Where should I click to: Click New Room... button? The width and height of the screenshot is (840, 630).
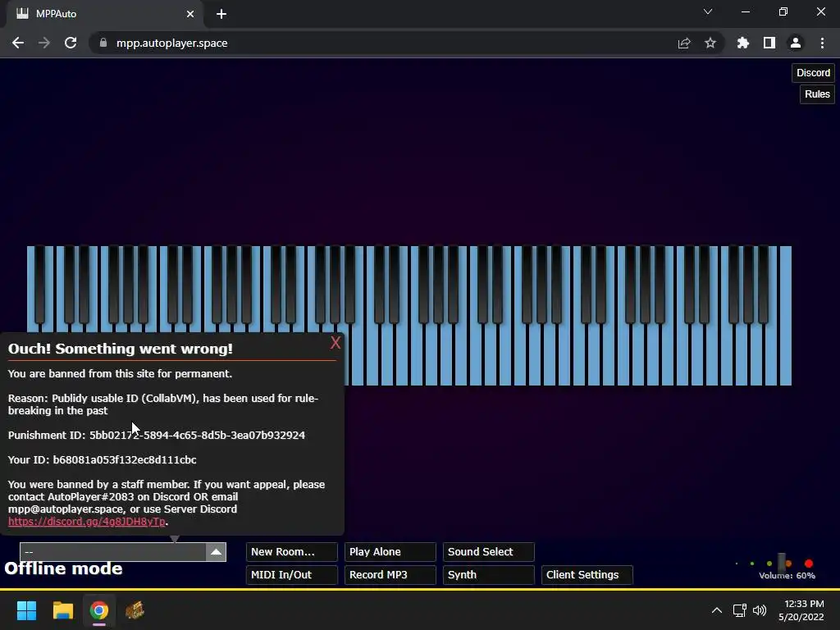(291, 552)
